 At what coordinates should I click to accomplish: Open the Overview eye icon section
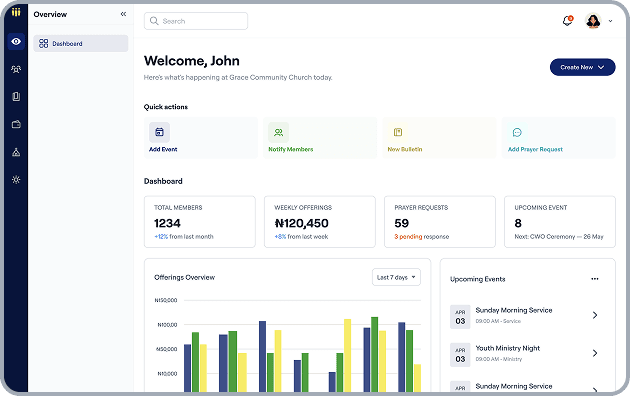click(x=16, y=41)
